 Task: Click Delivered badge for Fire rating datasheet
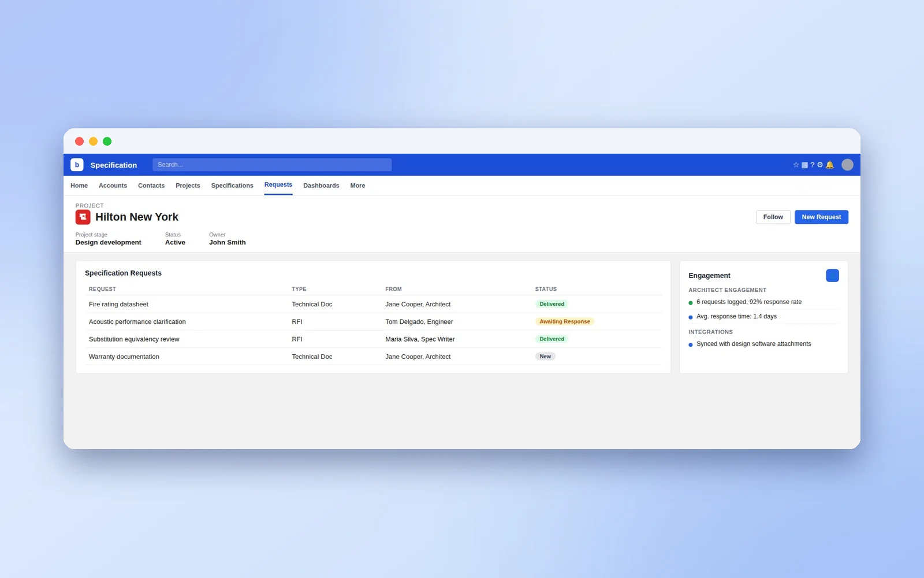pos(552,304)
